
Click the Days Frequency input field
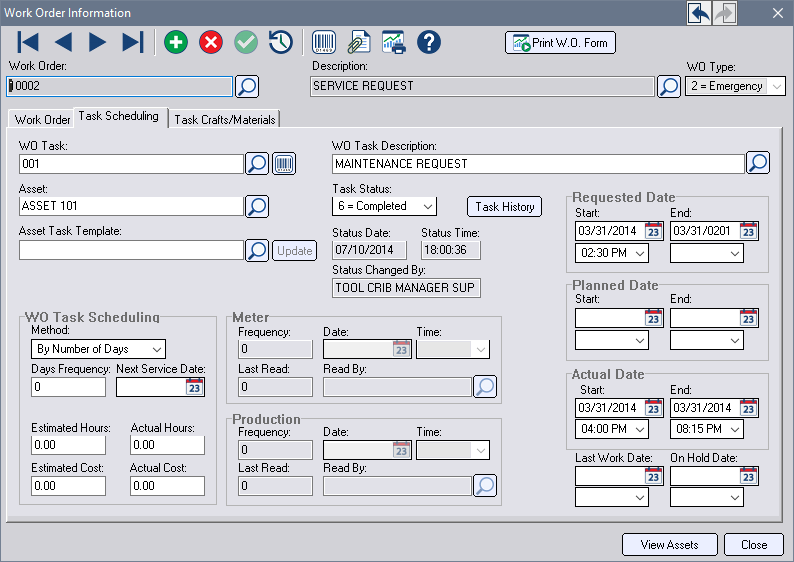[x=69, y=387]
